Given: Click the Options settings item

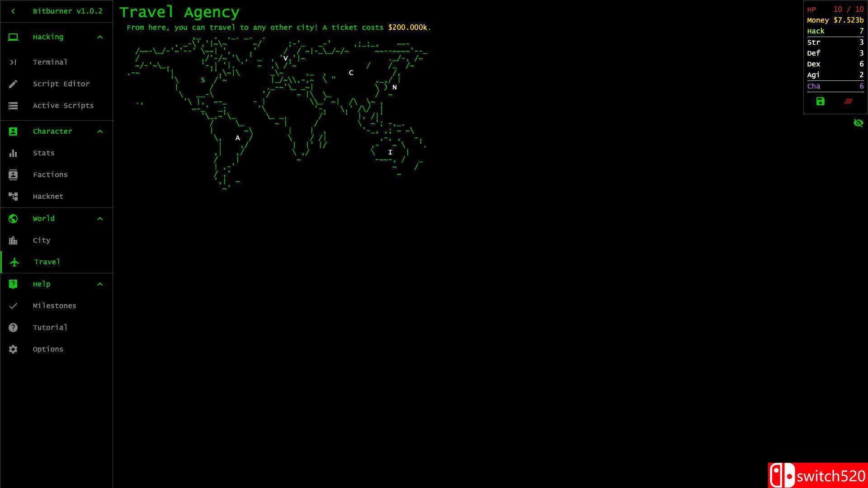Looking at the screenshot, I should point(47,348).
